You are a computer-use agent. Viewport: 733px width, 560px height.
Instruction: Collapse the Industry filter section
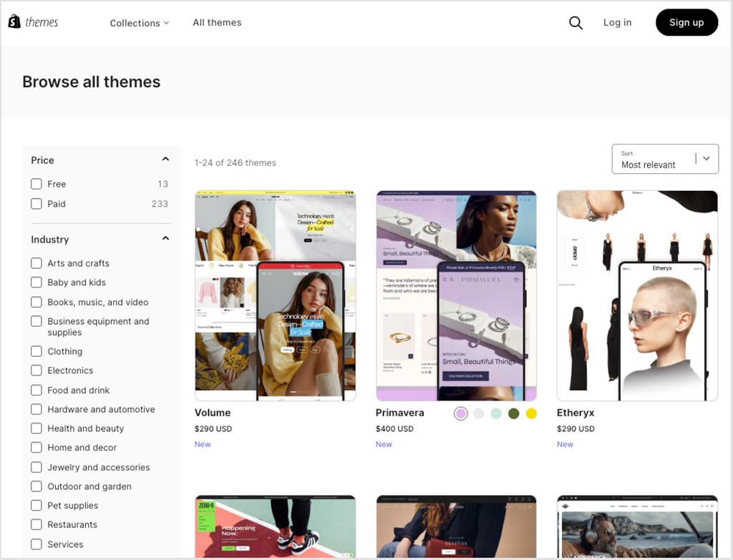pyautogui.click(x=165, y=239)
